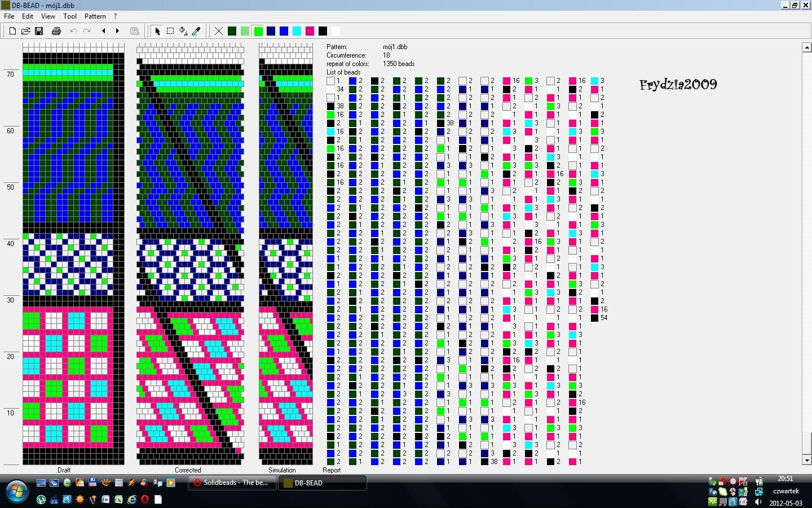Click the Draft view label

click(x=64, y=470)
